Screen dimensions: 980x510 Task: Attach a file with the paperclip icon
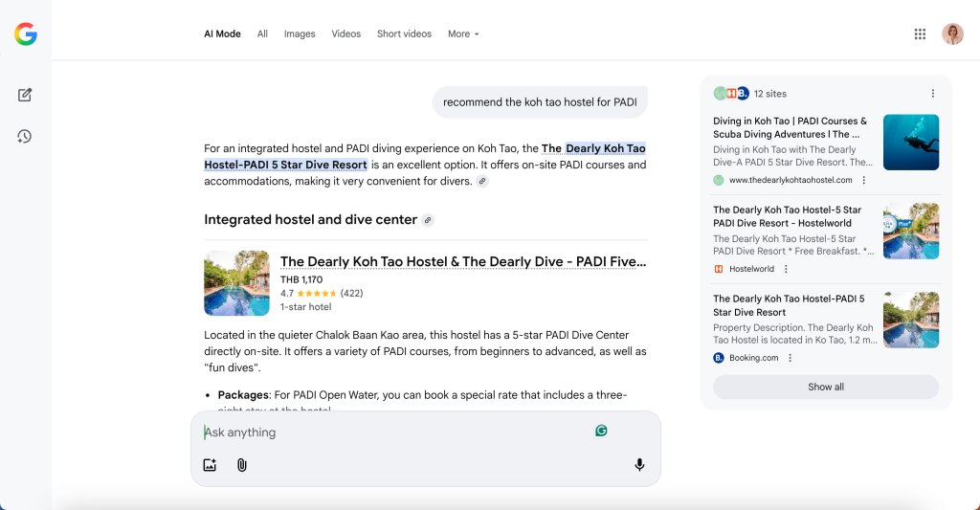click(242, 465)
